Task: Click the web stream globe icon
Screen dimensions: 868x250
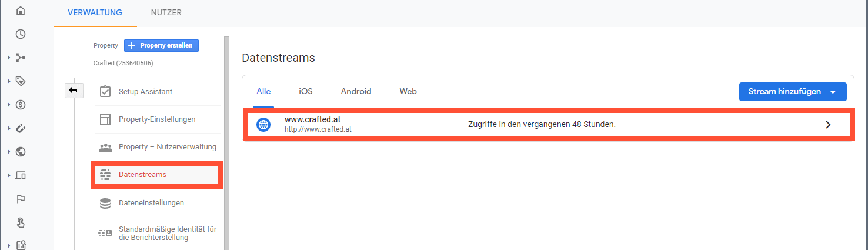Action: pyautogui.click(x=263, y=125)
